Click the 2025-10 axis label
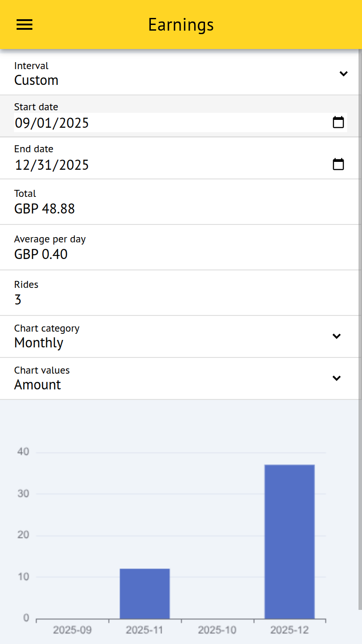Image resolution: width=362 pixels, height=644 pixels. pos(217,630)
